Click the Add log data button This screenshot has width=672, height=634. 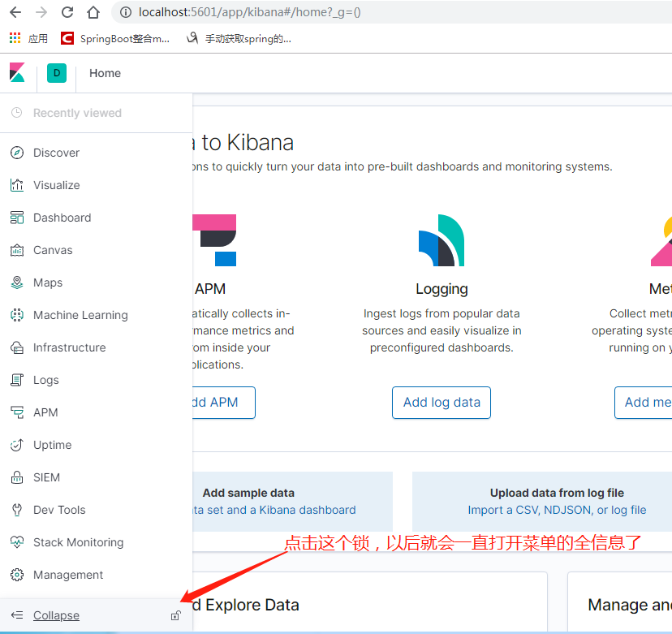coord(442,403)
